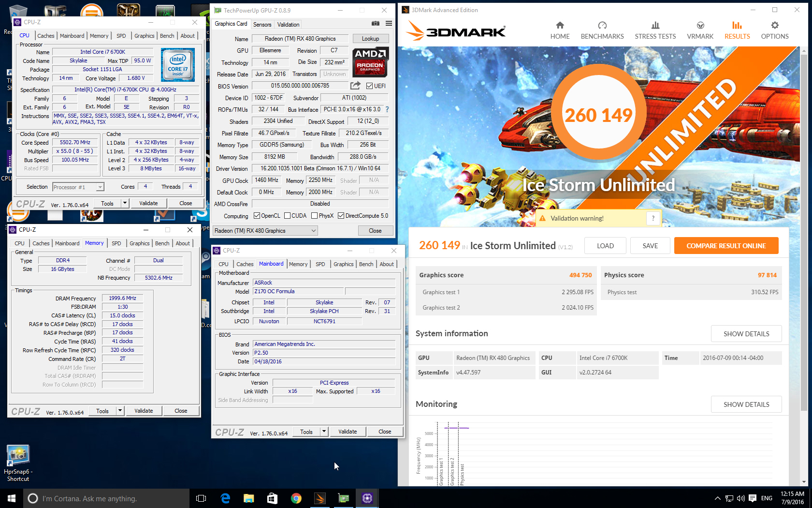The height and width of the screenshot is (508, 812).
Task: Click Validate in the CPU-Z Mainboard window
Action: point(348,432)
